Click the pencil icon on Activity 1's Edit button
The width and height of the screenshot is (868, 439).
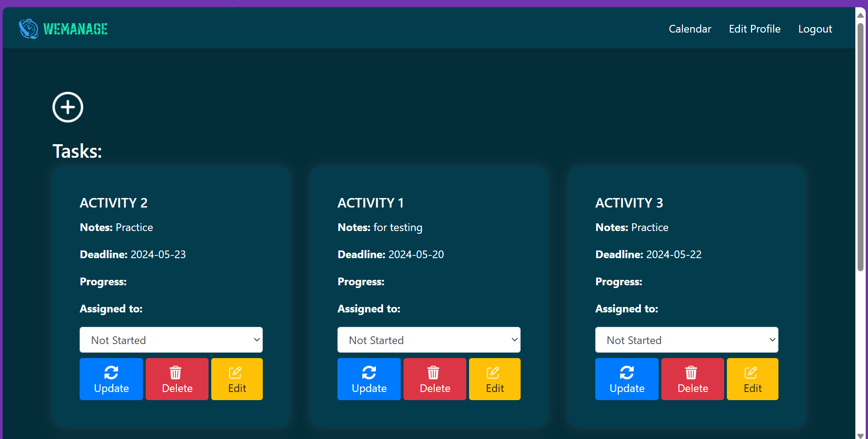493,372
